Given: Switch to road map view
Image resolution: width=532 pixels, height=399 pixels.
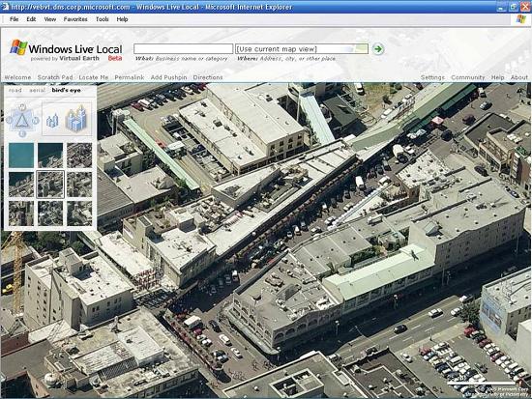Looking at the screenshot, I should tap(15, 90).
